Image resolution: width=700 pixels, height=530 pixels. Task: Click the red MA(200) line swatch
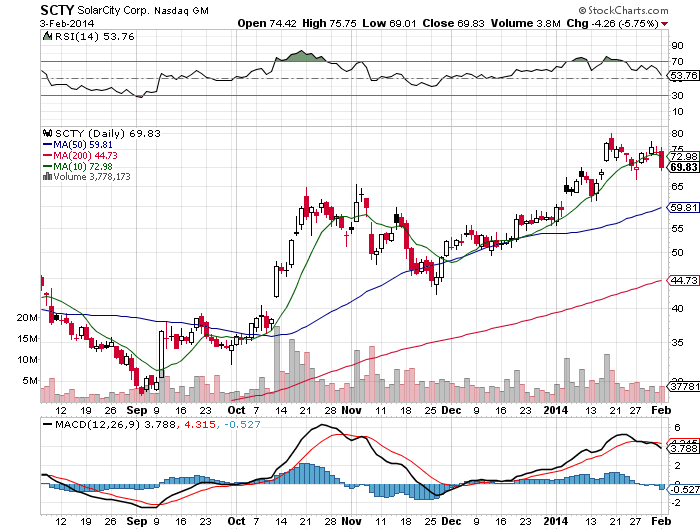click(x=47, y=155)
